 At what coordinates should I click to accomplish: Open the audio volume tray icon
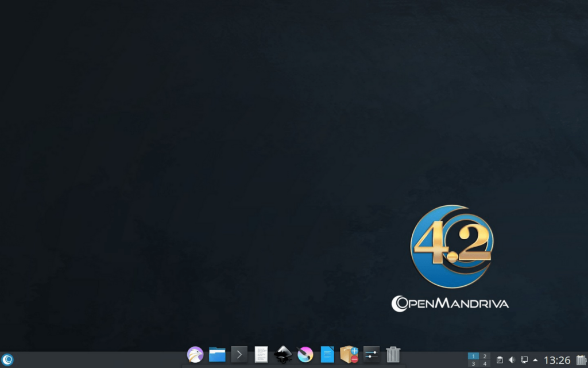click(x=512, y=360)
